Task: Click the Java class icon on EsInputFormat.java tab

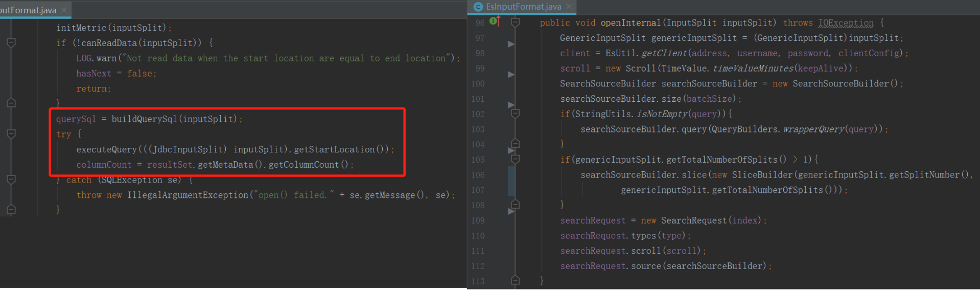Action: 478,7
